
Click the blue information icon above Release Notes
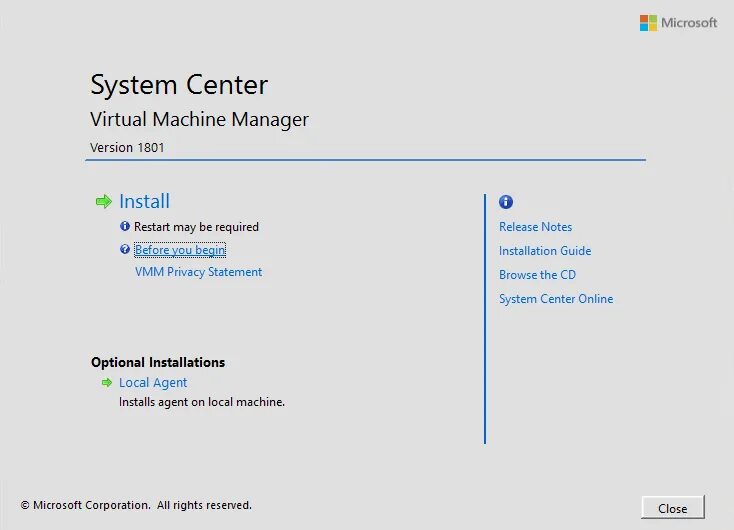click(x=506, y=202)
